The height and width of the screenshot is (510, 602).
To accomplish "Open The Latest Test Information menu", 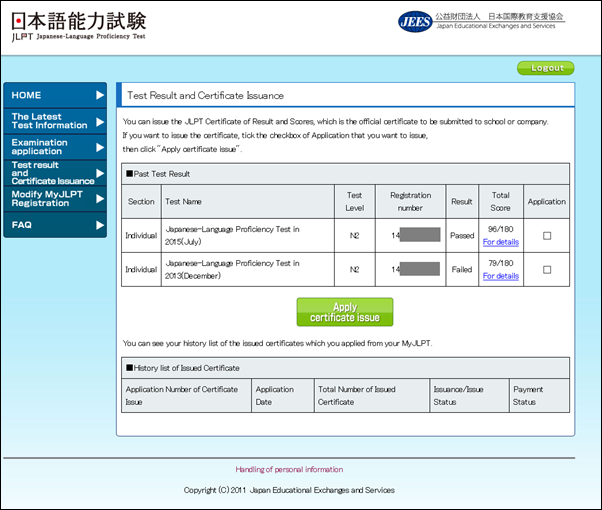I will pyautogui.click(x=55, y=121).
